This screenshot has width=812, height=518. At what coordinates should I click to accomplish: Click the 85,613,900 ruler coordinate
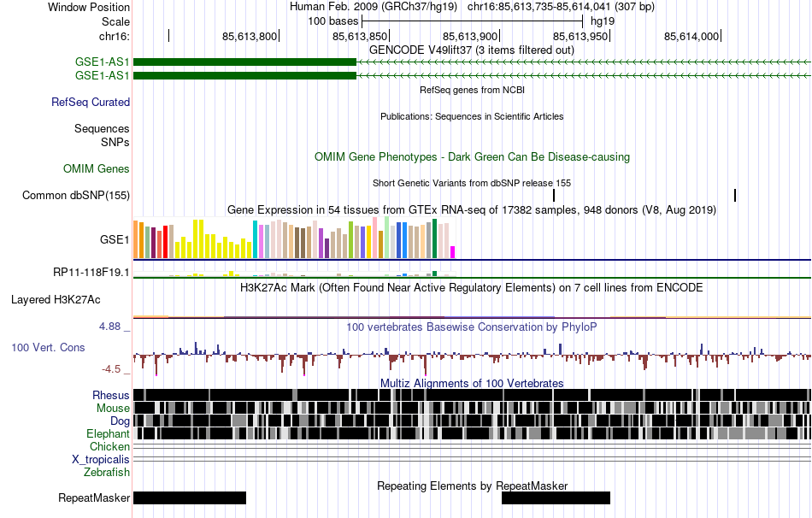coord(470,36)
